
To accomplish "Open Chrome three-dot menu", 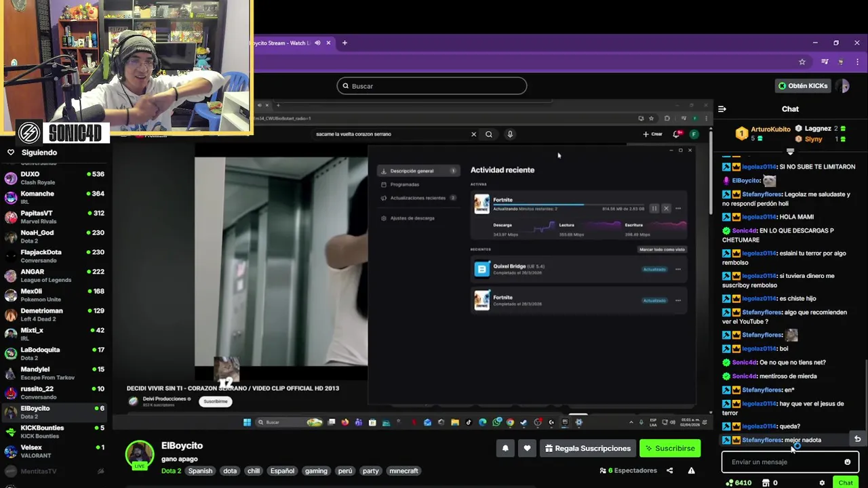I will point(858,62).
